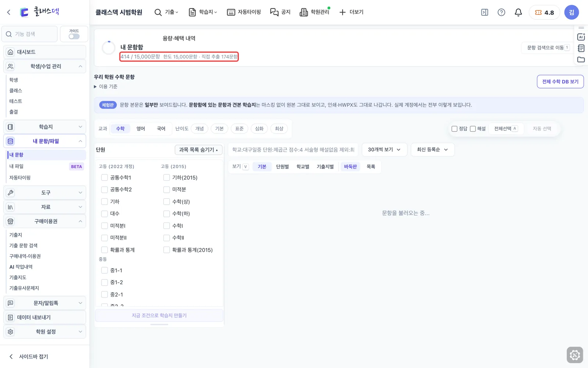Click the 클래스덱 logo icon
This screenshot has width=588, height=368.
point(24,12)
